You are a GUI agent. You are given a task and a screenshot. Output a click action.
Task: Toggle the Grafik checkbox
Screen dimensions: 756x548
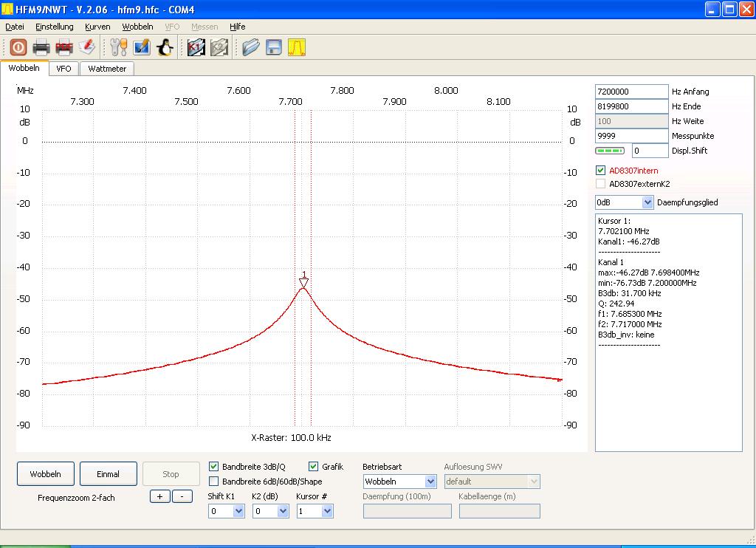tap(313, 467)
